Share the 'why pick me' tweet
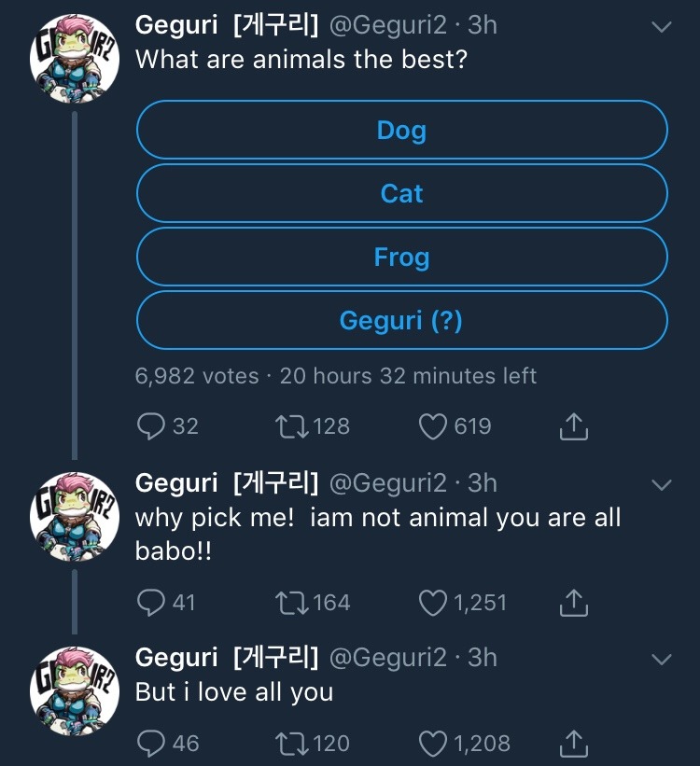 pyautogui.click(x=573, y=603)
